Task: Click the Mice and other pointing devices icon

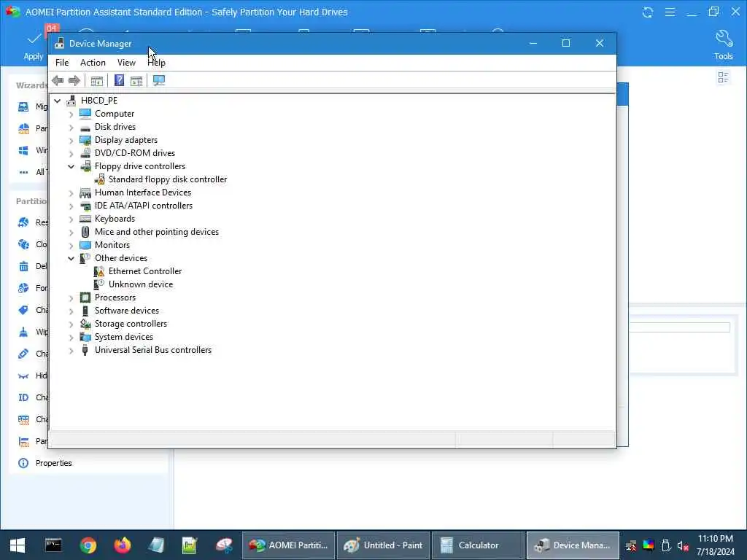Action: (85, 232)
